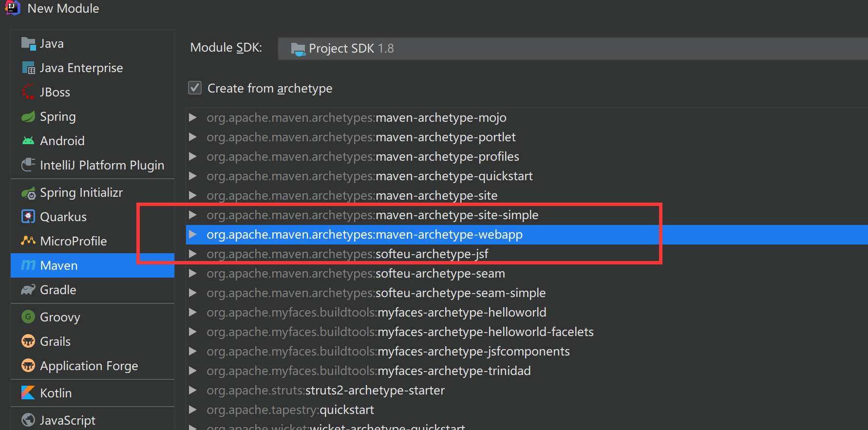Expand softeu-archetype-seam node arrow
Screen dimensions: 868x430
(x=193, y=273)
